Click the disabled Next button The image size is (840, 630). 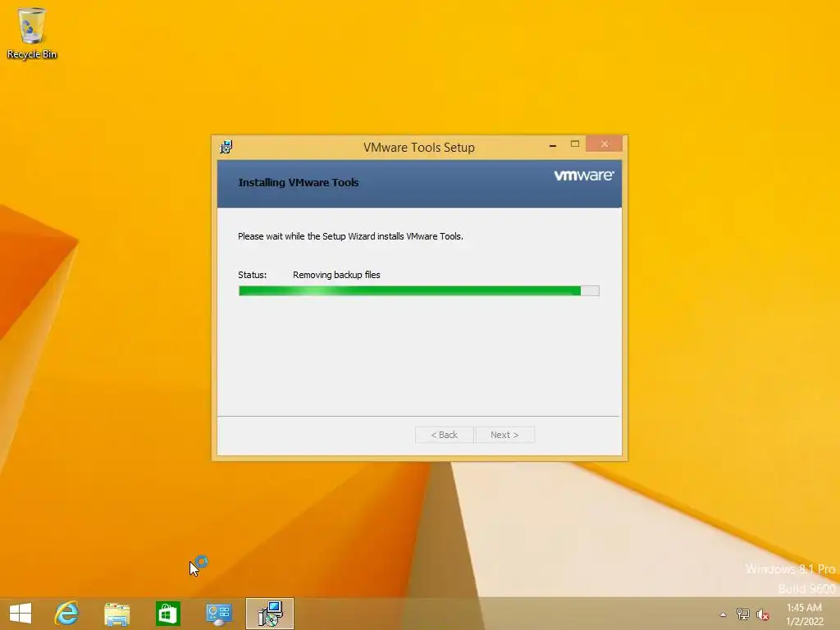pos(504,435)
